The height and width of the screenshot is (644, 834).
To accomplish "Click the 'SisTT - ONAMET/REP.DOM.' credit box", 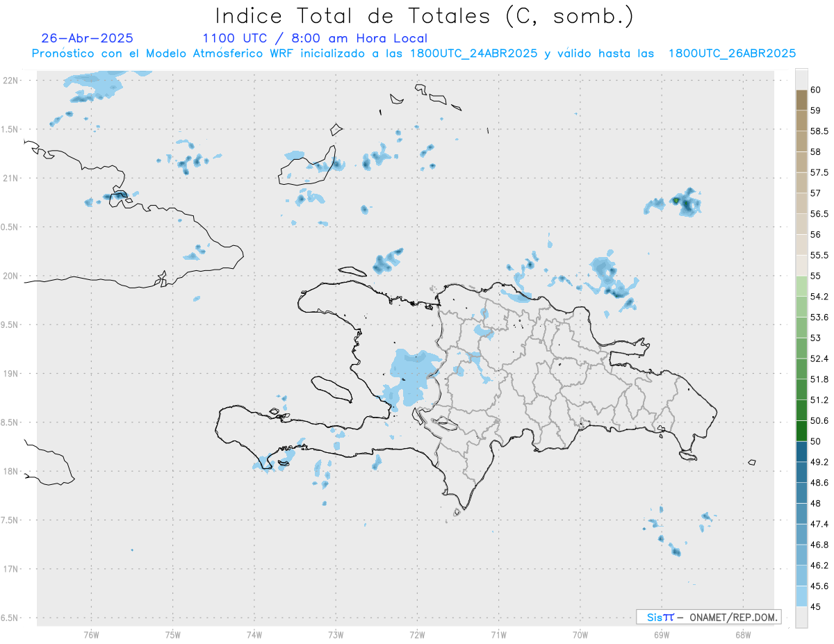I will (708, 617).
